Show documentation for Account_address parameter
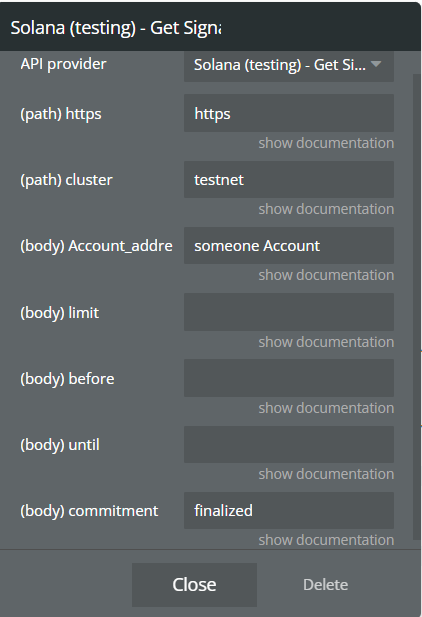This screenshot has height=617, width=422. pos(326,275)
